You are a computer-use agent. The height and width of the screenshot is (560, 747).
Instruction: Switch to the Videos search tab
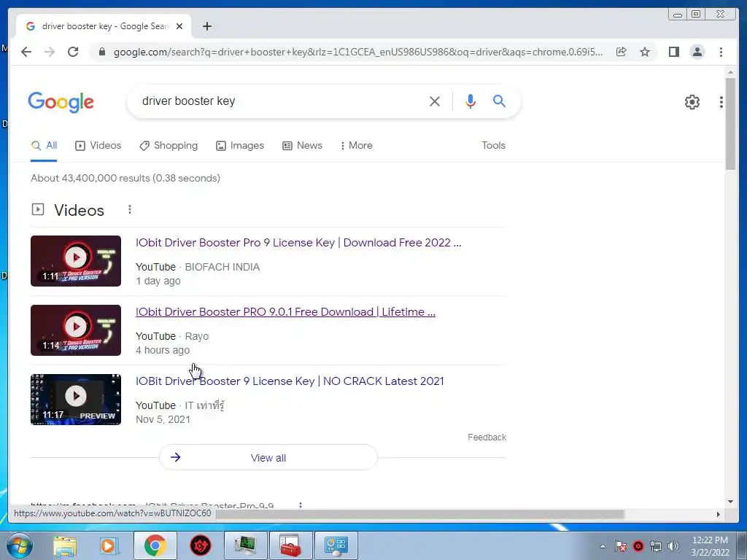tap(98, 146)
